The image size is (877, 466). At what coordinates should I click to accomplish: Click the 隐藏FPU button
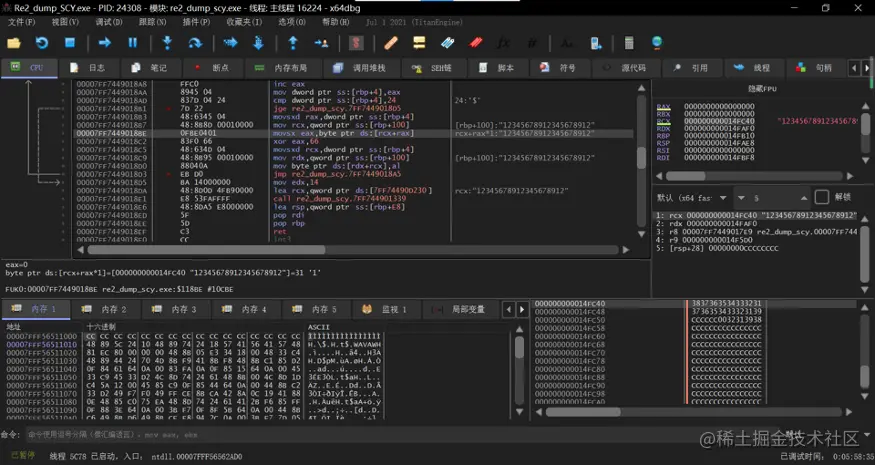(762, 89)
